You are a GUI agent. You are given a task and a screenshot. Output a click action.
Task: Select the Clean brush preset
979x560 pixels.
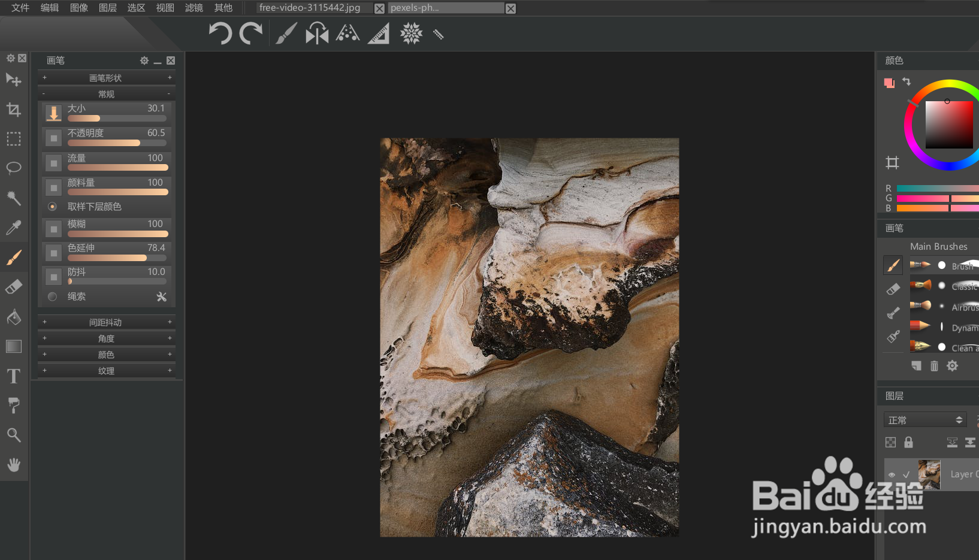pos(944,347)
